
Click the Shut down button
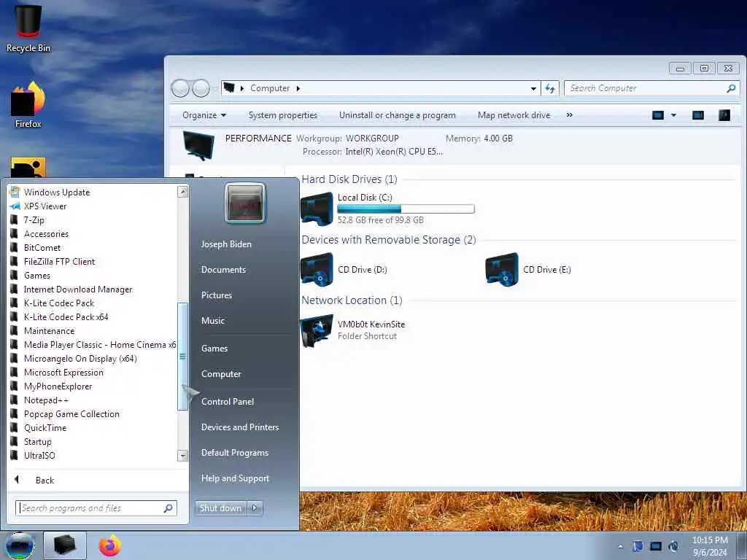pos(220,508)
